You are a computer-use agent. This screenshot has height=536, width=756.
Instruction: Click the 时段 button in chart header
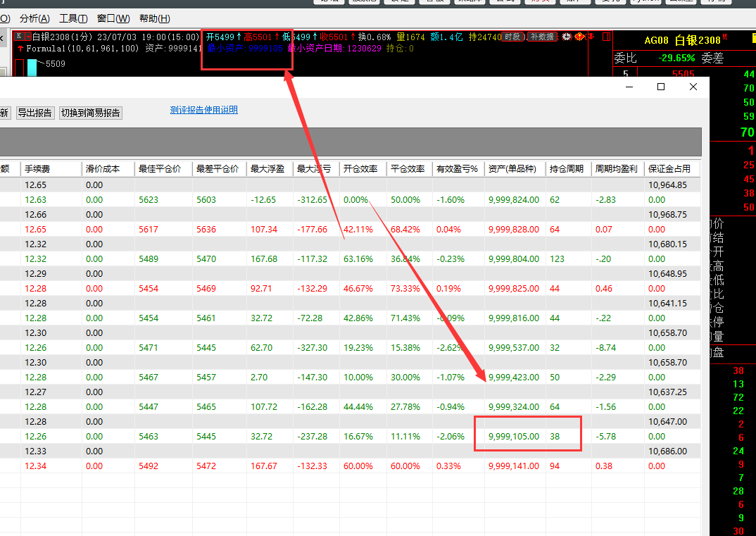pos(512,37)
